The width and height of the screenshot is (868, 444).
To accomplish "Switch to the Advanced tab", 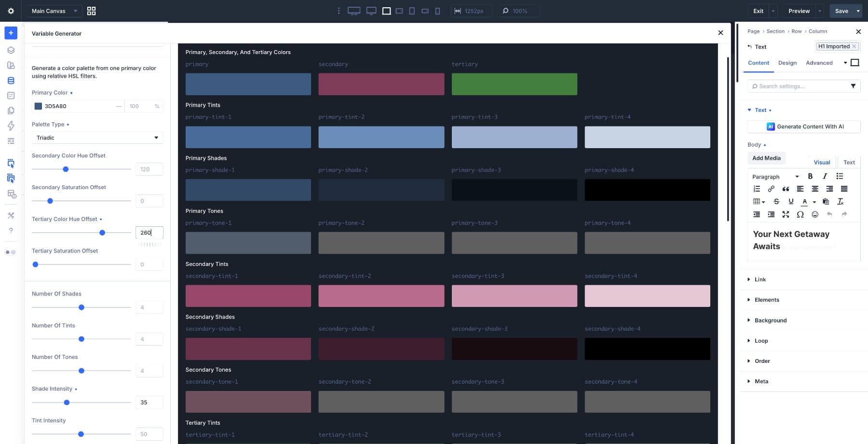I will pyautogui.click(x=819, y=63).
